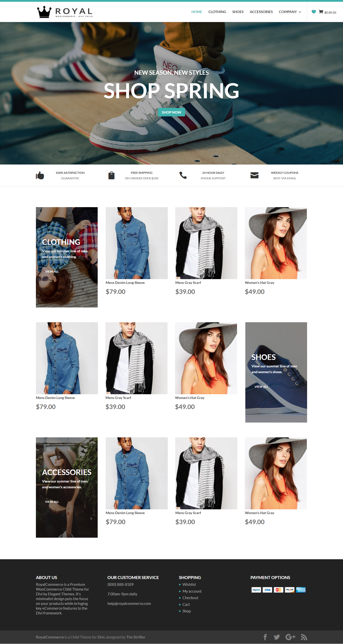
Task: Click the free shipping bag icon
Action: [x=111, y=175]
